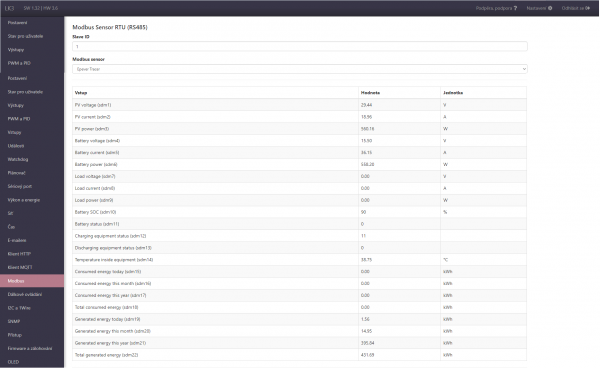
Task: Select the Modbus sidebar item
Action: pos(32,281)
